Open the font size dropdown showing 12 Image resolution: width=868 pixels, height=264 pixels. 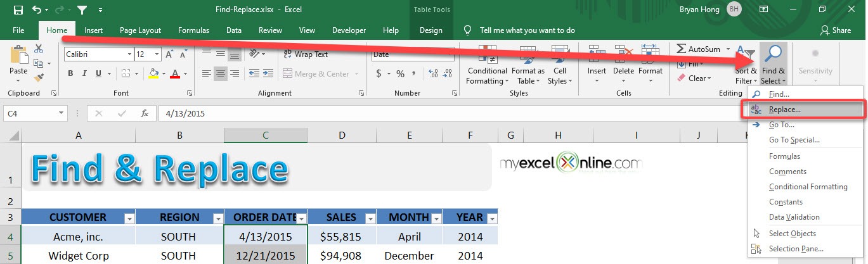click(x=157, y=54)
